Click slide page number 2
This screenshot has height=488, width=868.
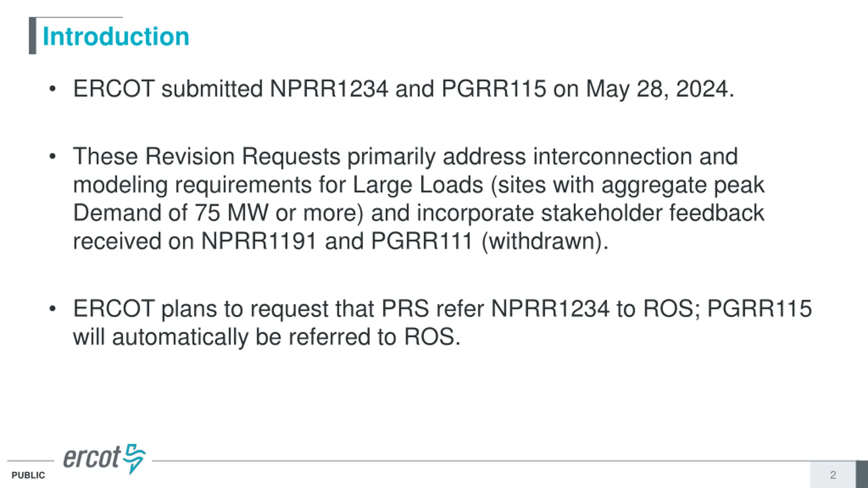833,475
